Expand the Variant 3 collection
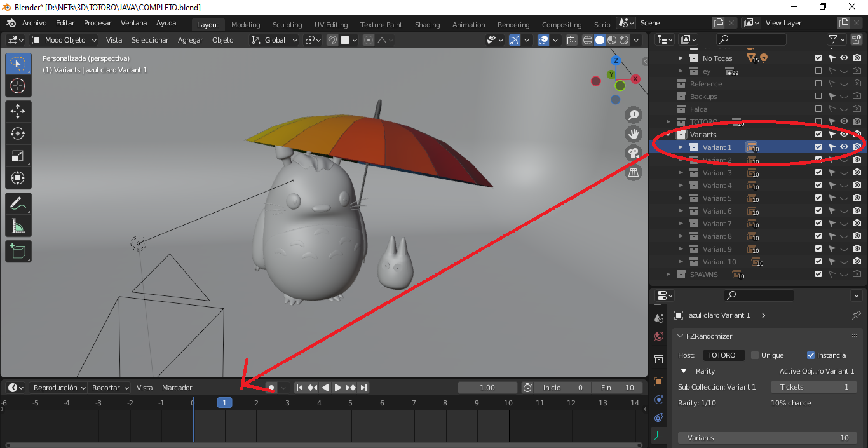This screenshot has width=868, height=448. click(x=681, y=173)
